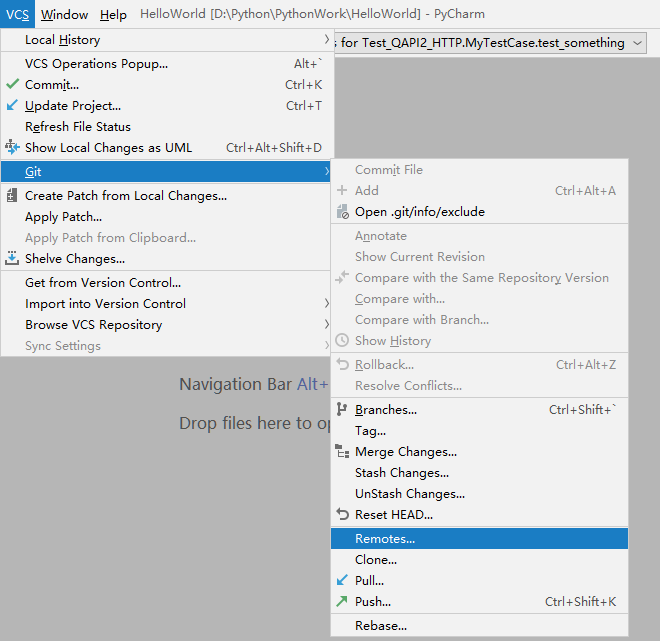Choose VCS Operations Popup
The image size is (660, 641).
point(167,64)
